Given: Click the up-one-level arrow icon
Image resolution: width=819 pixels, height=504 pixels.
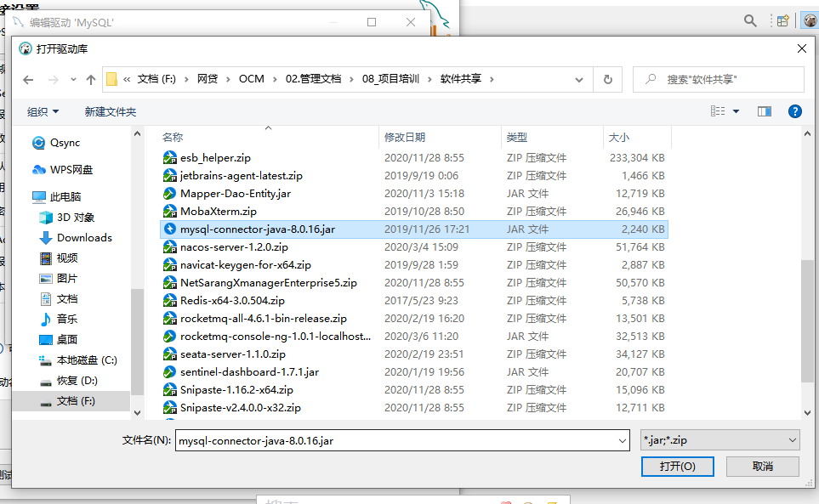Looking at the screenshot, I should tap(91, 79).
